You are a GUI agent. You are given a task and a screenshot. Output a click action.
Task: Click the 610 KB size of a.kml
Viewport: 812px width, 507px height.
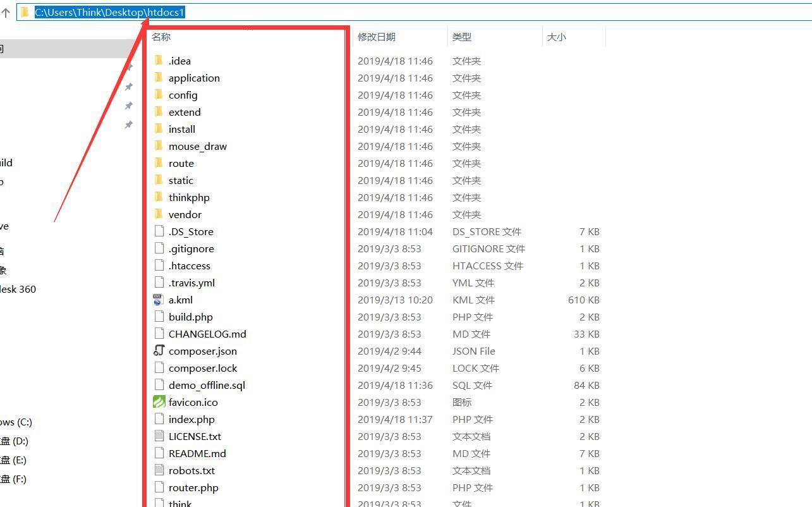(x=584, y=300)
